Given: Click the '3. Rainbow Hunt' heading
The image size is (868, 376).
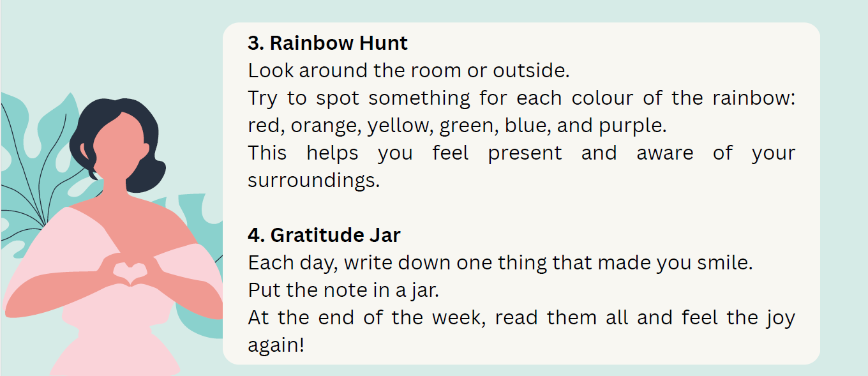Looking at the screenshot, I should 327,43.
